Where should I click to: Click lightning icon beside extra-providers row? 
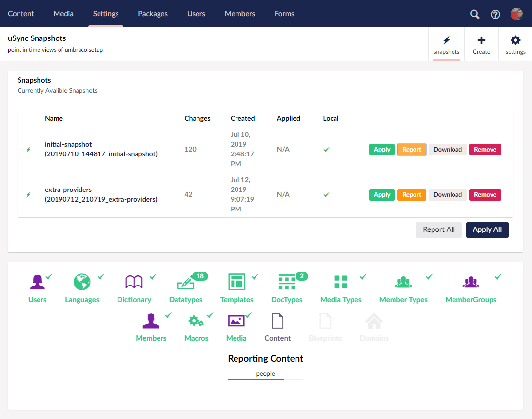point(28,195)
